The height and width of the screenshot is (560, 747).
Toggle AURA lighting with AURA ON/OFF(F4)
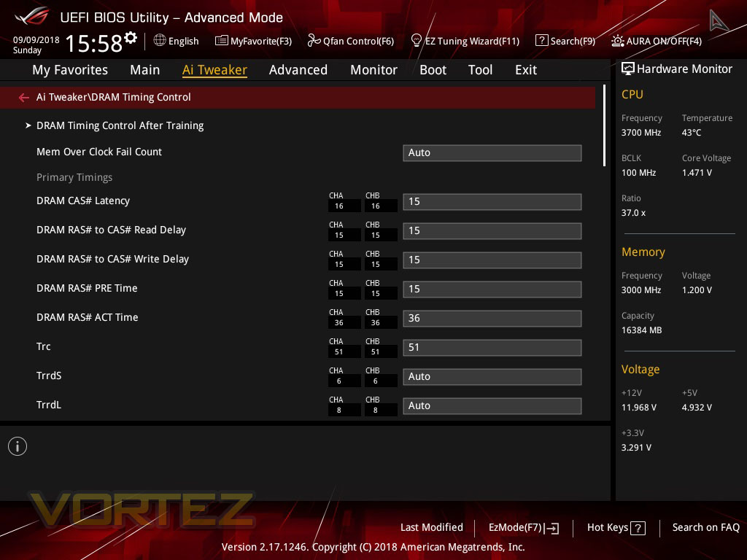click(617, 41)
